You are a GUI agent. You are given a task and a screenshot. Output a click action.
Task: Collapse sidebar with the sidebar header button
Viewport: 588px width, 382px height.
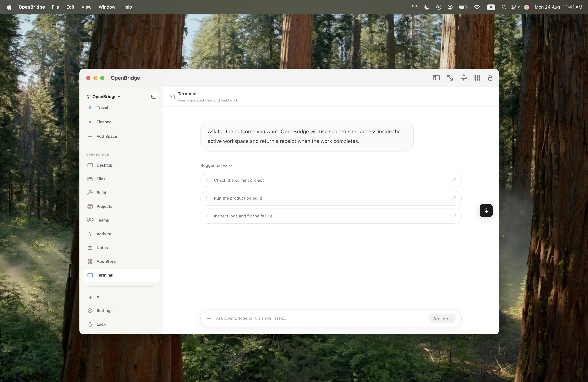point(154,97)
